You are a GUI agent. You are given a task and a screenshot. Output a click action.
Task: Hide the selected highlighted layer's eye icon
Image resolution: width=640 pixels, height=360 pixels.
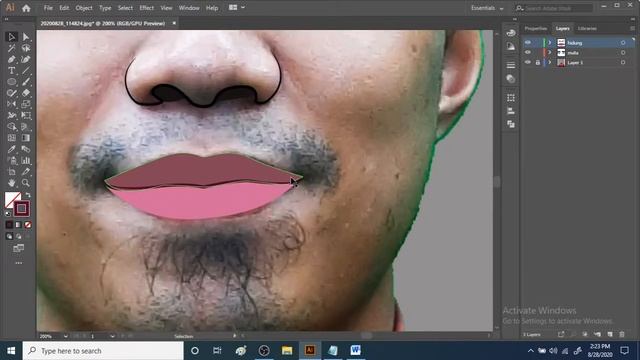point(528,42)
